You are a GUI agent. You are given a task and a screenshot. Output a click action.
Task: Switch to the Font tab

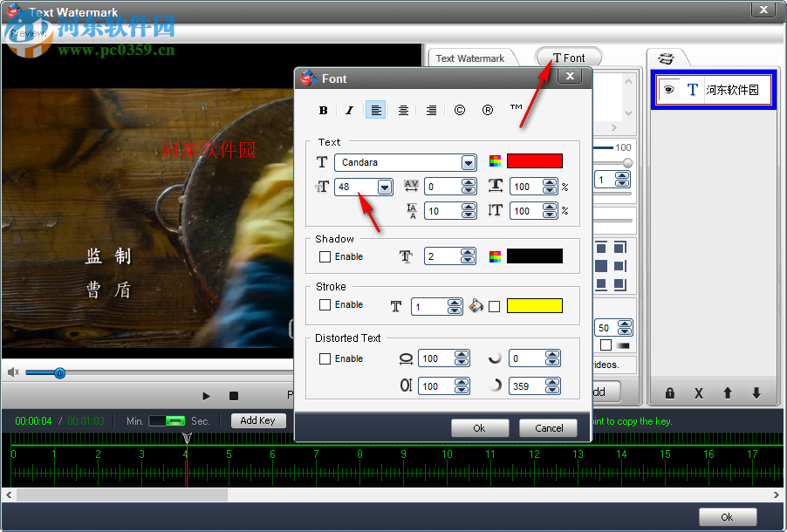point(568,58)
